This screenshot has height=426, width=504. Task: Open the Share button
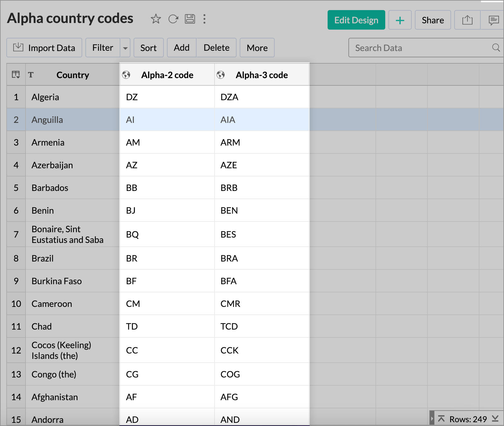433,20
